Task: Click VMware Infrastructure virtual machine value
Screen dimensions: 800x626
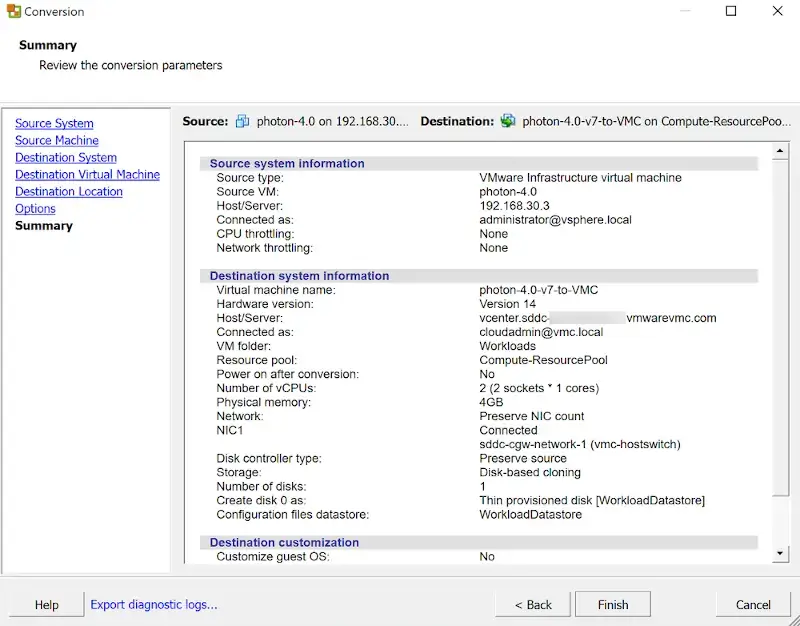Action: [x=580, y=178]
